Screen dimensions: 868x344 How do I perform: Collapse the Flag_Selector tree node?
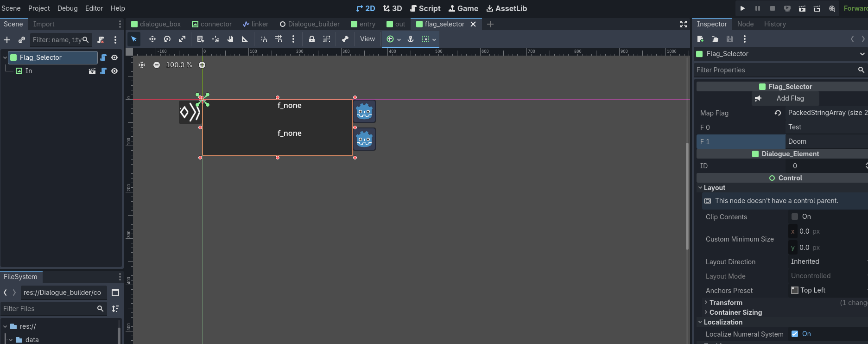5,57
